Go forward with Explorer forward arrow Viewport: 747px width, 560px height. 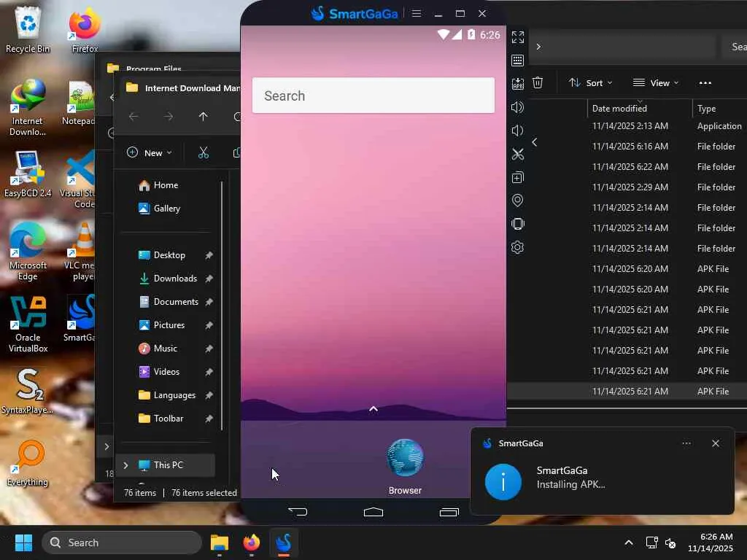point(169,117)
